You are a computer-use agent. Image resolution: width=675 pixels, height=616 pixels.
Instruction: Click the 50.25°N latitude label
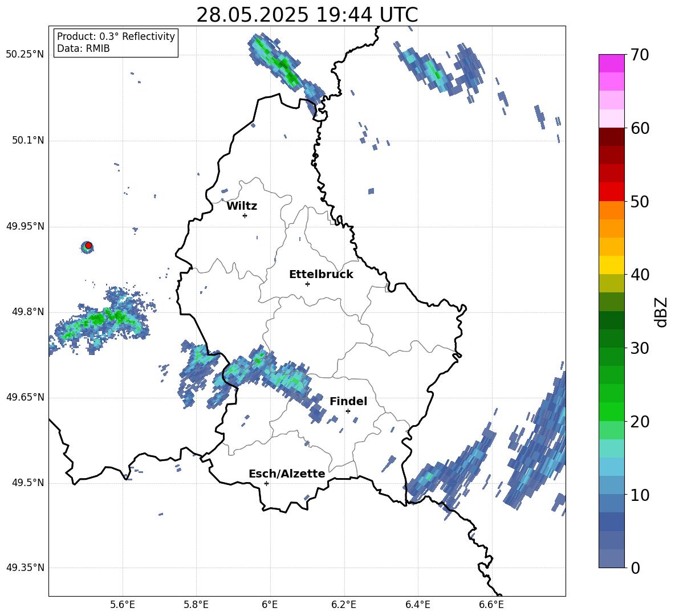[x=25, y=55]
